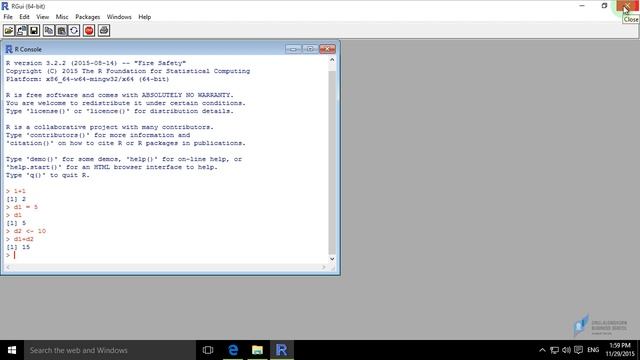This screenshot has height=360, width=640.
Task: Open the File menu
Action: coord(8,17)
